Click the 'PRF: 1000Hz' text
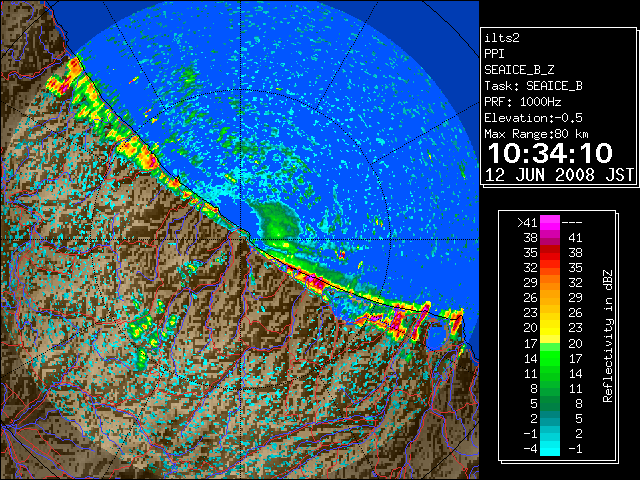This screenshot has height=480, width=640. [522, 102]
